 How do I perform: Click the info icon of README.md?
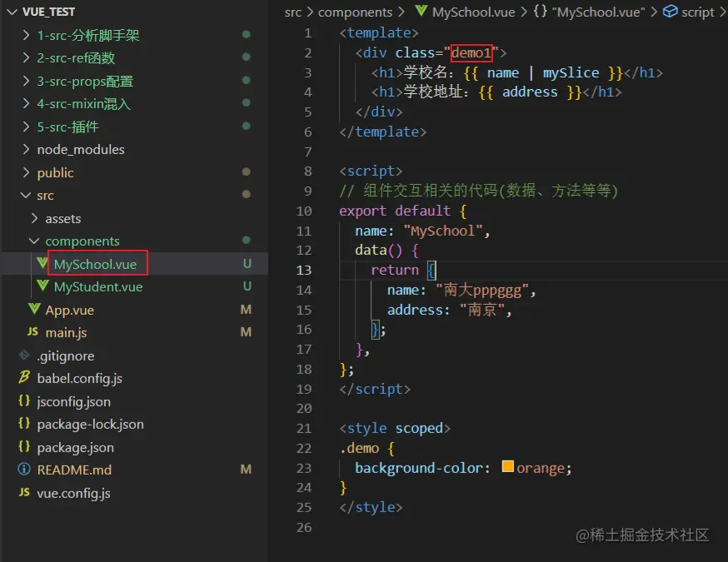coord(24,470)
